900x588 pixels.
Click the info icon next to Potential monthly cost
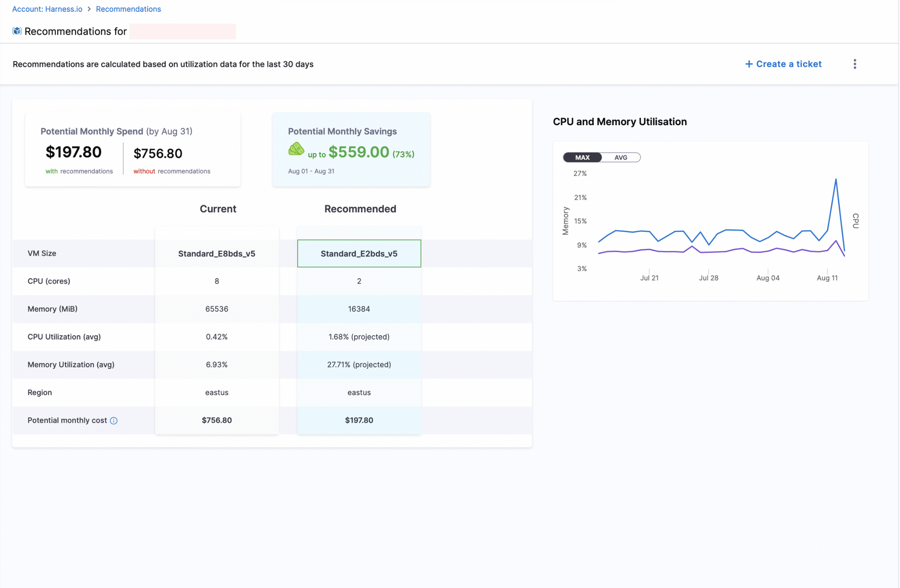click(114, 420)
